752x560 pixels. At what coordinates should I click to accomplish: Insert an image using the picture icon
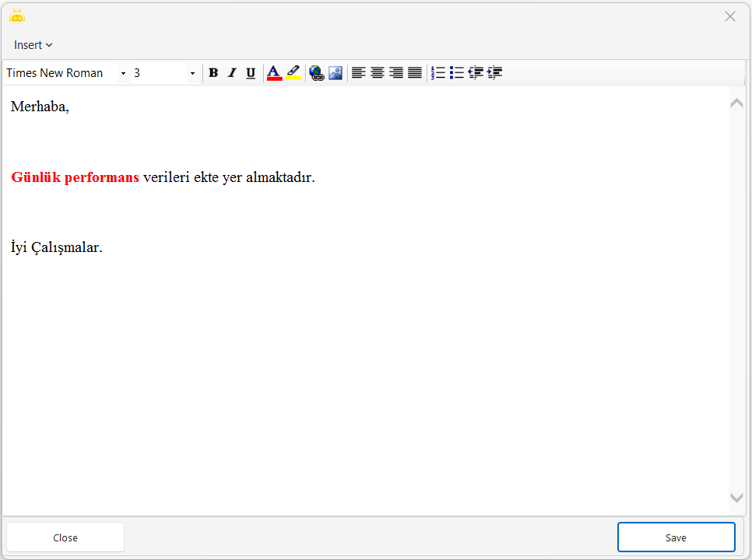[x=336, y=73]
